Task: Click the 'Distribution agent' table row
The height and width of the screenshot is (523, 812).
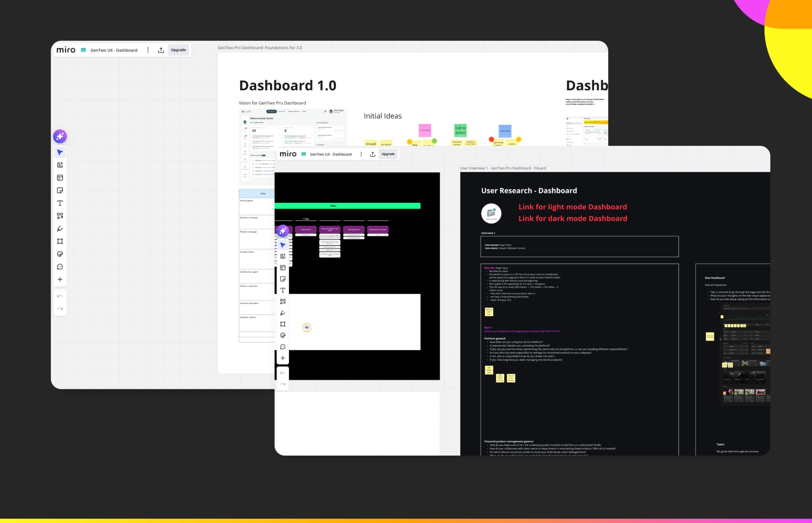Action: click(257, 277)
